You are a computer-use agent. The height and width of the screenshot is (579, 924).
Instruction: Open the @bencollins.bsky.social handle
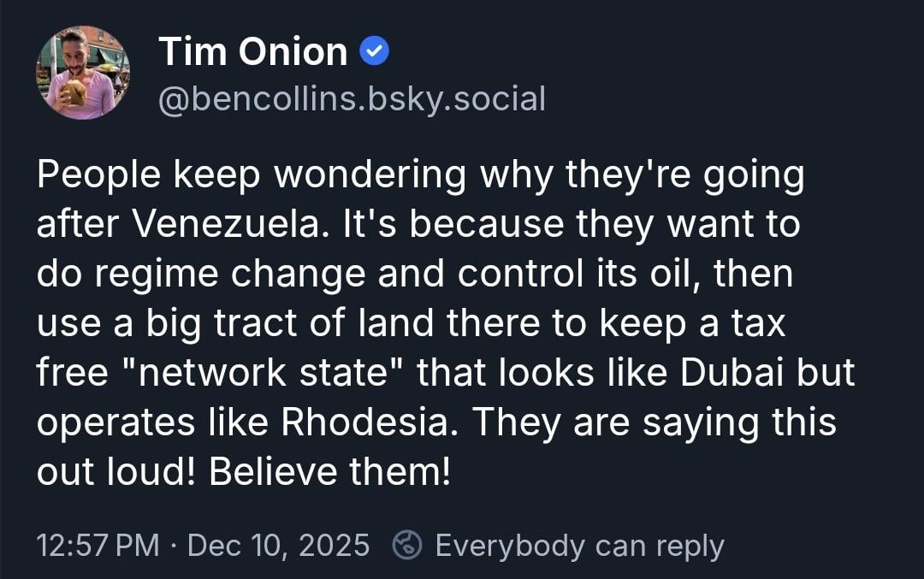click(x=352, y=99)
